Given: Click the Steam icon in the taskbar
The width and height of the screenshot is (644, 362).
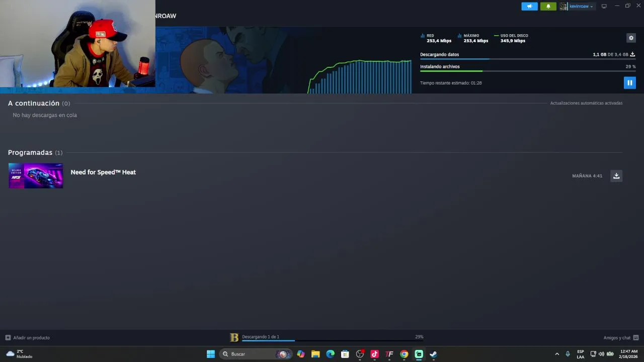Looking at the screenshot, I should click(433, 354).
